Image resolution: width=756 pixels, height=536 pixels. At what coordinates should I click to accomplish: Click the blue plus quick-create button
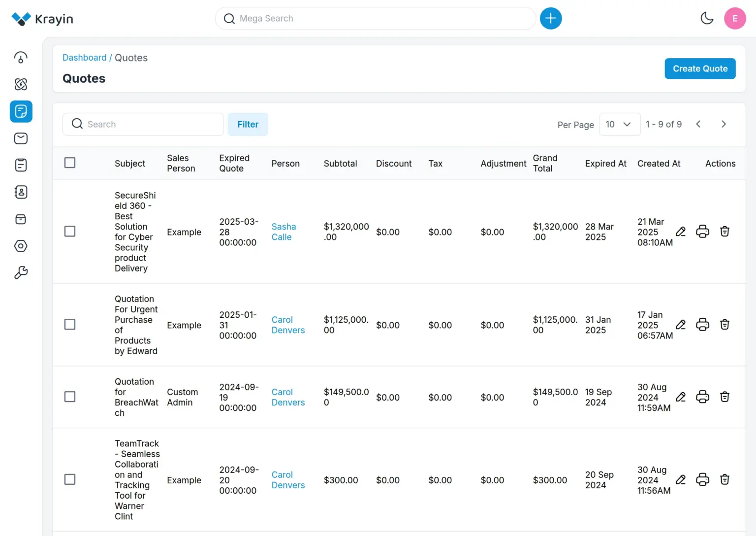[x=551, y=19]
